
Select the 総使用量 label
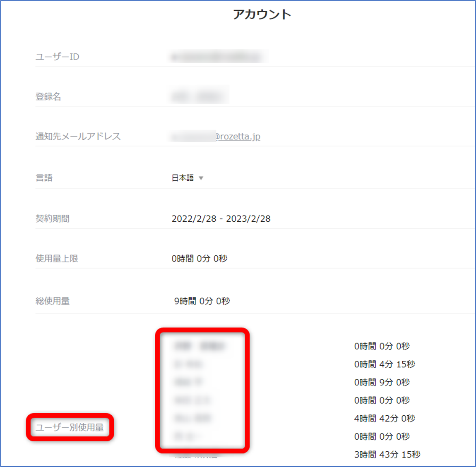pyautogui.click(x=53, y=301)
